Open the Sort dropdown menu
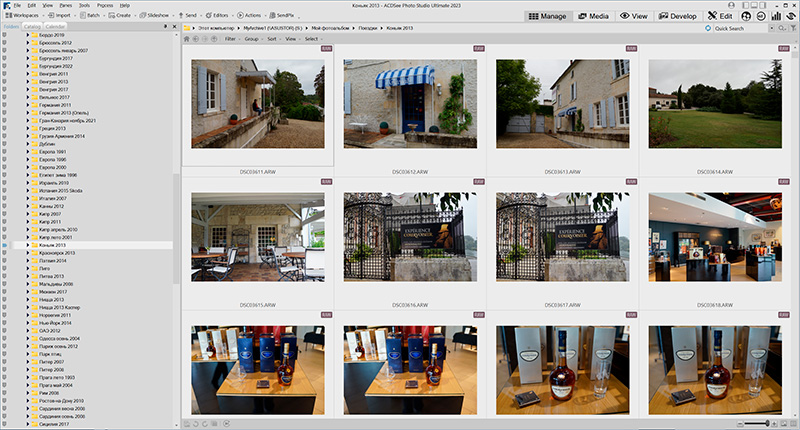 click(273, 38)
